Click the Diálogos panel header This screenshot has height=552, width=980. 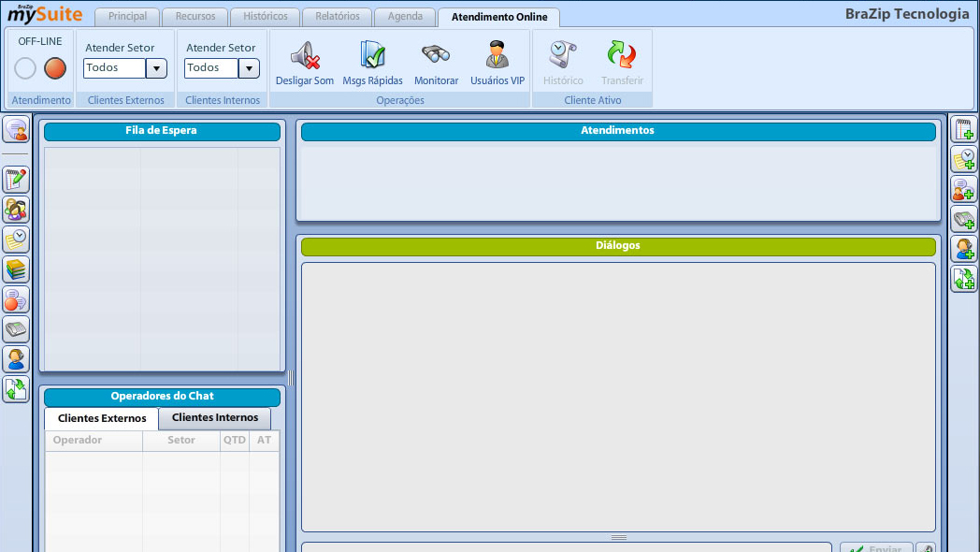[x=618, y=246]
